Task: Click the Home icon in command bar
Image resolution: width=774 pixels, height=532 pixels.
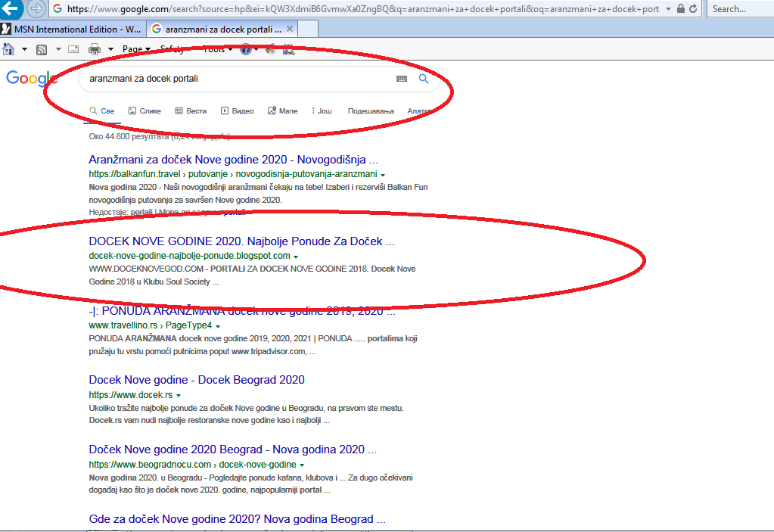Action: (x=8, y=49)
